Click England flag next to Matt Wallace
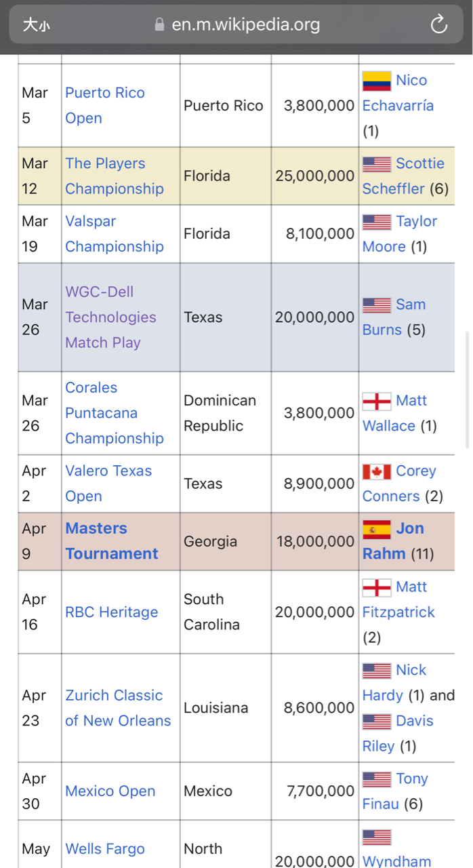 click(x=377, y=401)
